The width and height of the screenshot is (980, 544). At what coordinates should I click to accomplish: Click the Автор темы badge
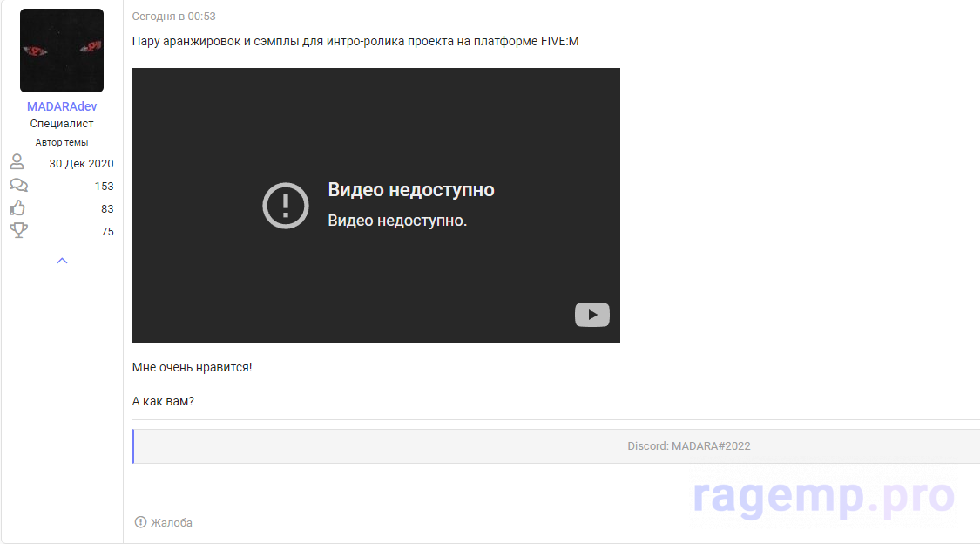62,142
